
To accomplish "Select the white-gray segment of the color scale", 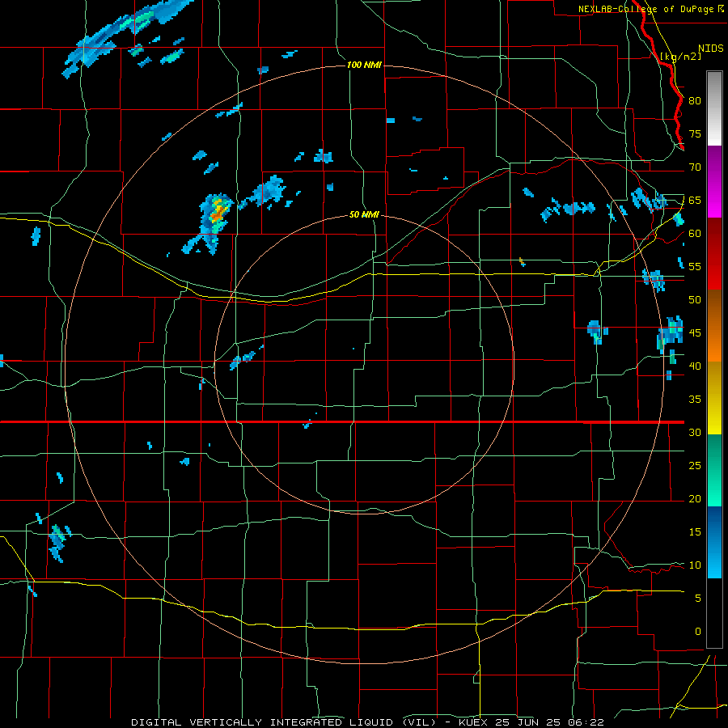I will coord(714,108).
